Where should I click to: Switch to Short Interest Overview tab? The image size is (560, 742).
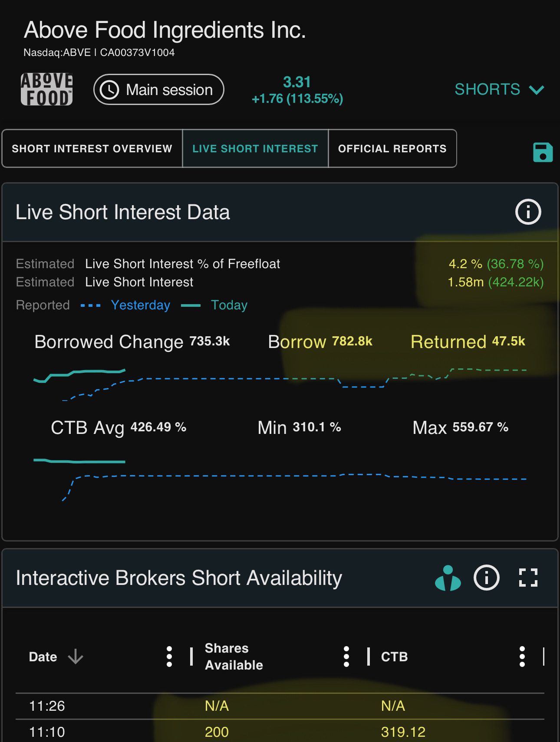[x=92, y=148]
